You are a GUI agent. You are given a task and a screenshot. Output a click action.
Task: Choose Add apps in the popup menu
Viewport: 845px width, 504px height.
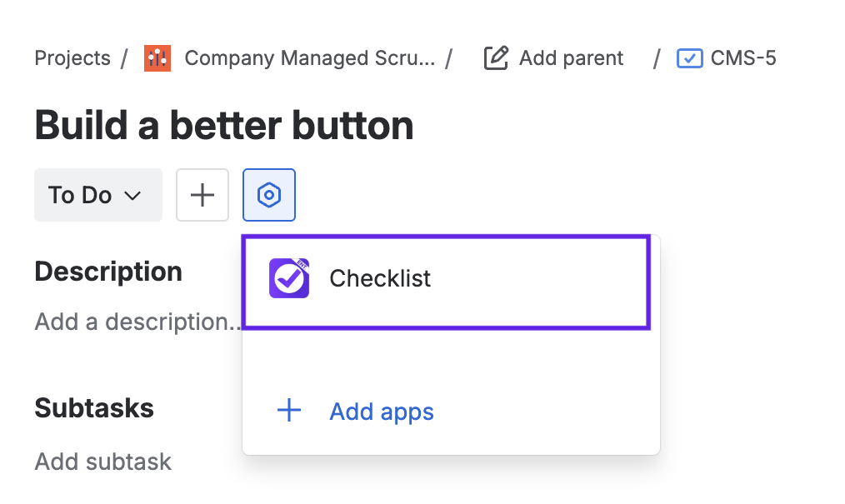tap(382, 412)
